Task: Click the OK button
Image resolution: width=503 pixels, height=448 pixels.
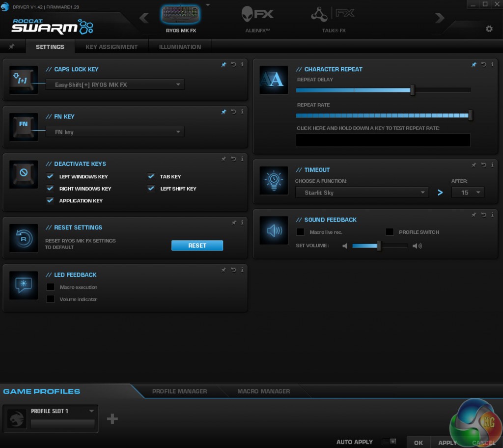Action: [x=419, y=443]
